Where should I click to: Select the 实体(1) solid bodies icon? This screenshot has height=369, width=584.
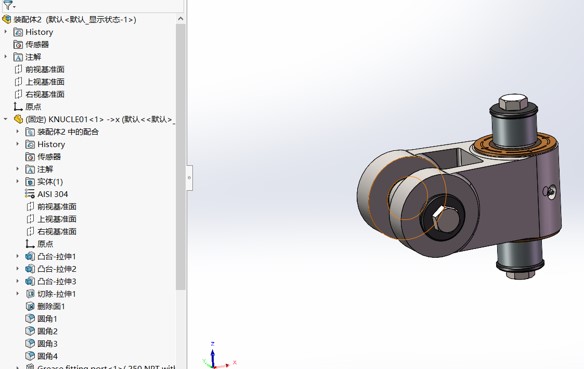point(30,182)
